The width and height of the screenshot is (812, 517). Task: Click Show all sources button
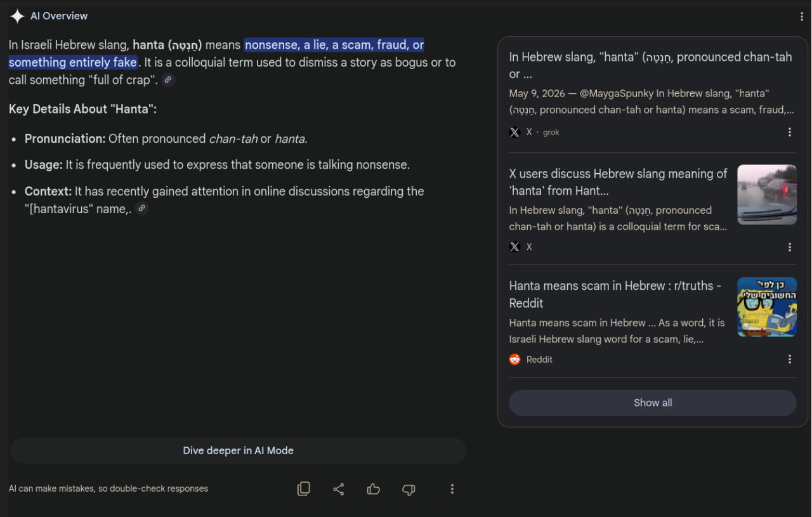pyautogui.click(x=653, y=403)
